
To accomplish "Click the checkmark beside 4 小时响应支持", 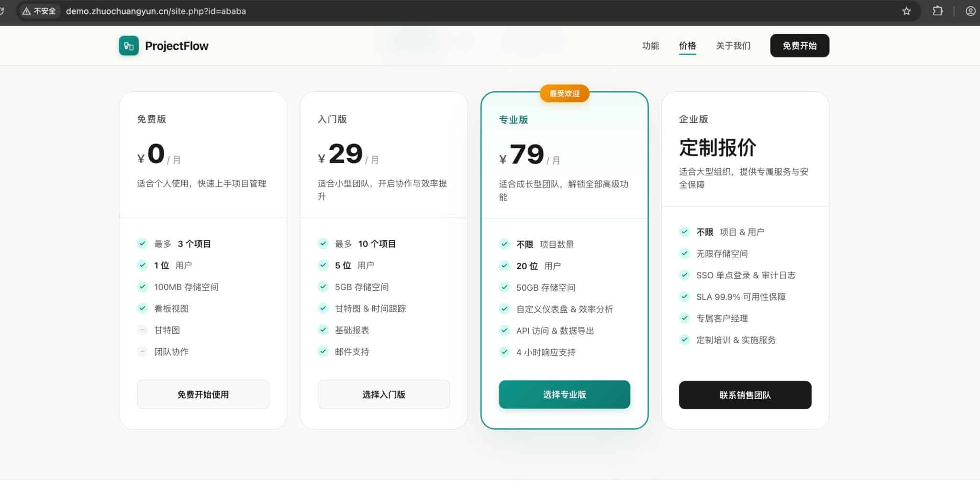I will click(x=504, y=351).
